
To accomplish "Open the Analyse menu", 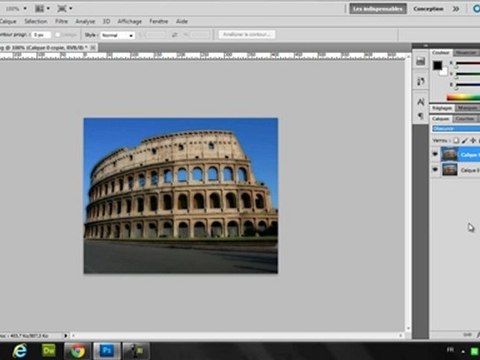I will point(85,21).
